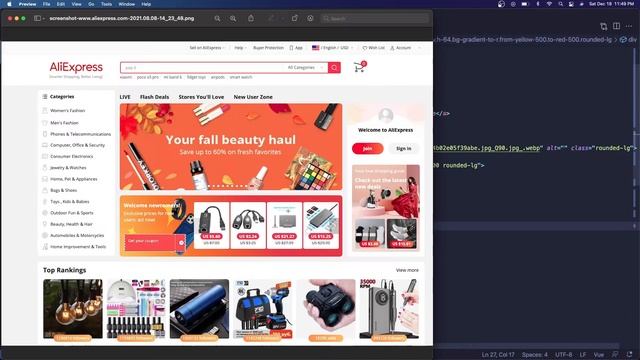Toggle Preview sidebar view button
The height and width of the screenshot is (360, 640).
[x=38, y=18]
